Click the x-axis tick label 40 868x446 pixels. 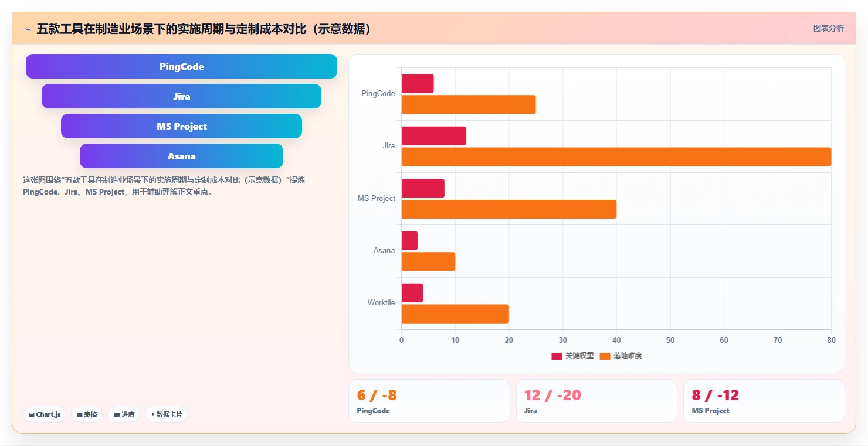pos(616,341)
